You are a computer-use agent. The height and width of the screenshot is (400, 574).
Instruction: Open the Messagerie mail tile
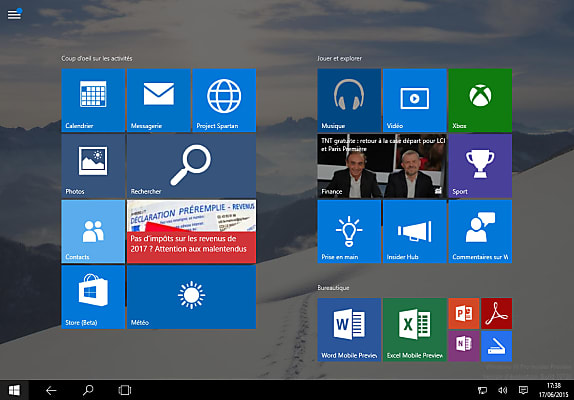click(159, 100)
